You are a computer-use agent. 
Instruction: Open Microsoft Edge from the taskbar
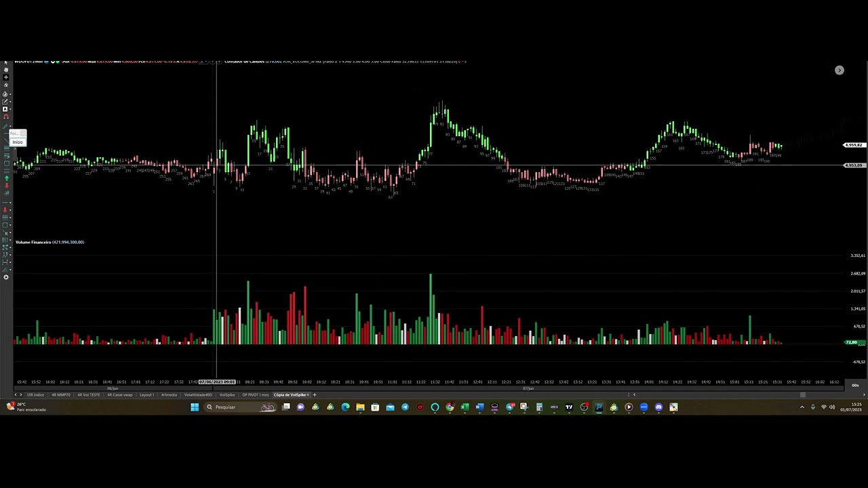pyautogui.click(x=345, y=407)
